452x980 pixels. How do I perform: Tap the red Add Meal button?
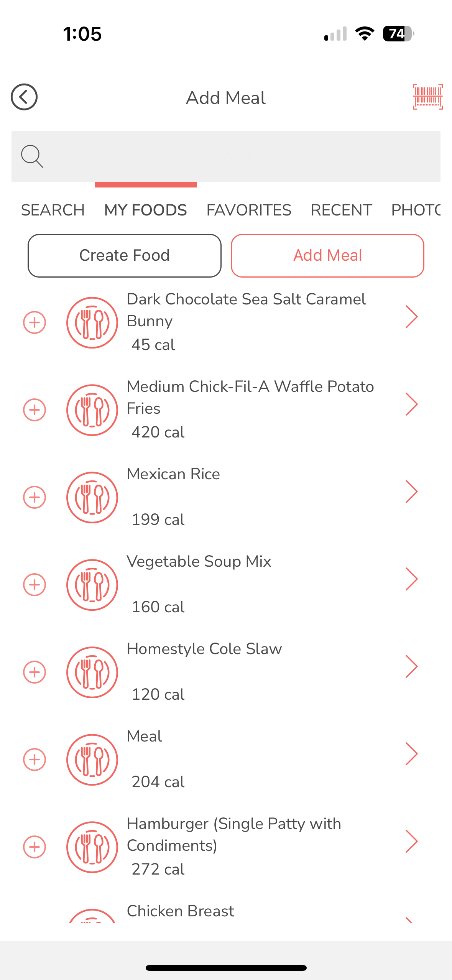327,255
